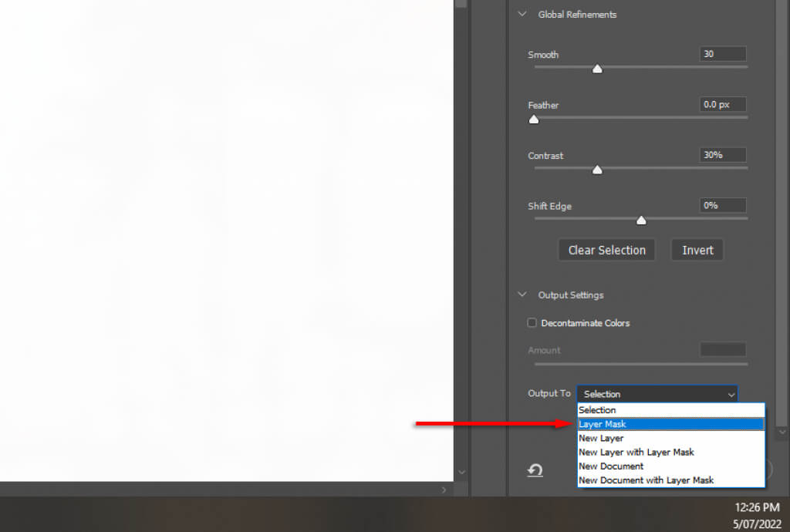Choose New Document with Layer Mask option
This screenshot has height=532, width=790.
tap(646, 480)
